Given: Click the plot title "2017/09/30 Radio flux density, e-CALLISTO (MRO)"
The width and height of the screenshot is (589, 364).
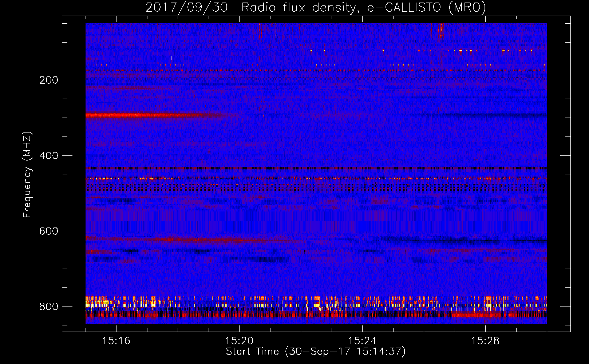Looking at the screenshot, I should coord(316,7).
